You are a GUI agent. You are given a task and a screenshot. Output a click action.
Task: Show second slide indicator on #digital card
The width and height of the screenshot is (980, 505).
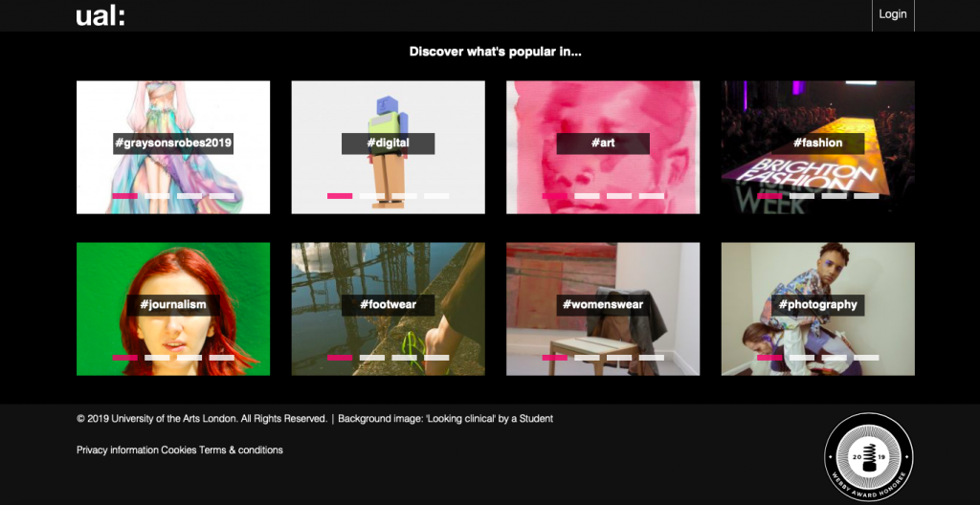pos(372,196)
